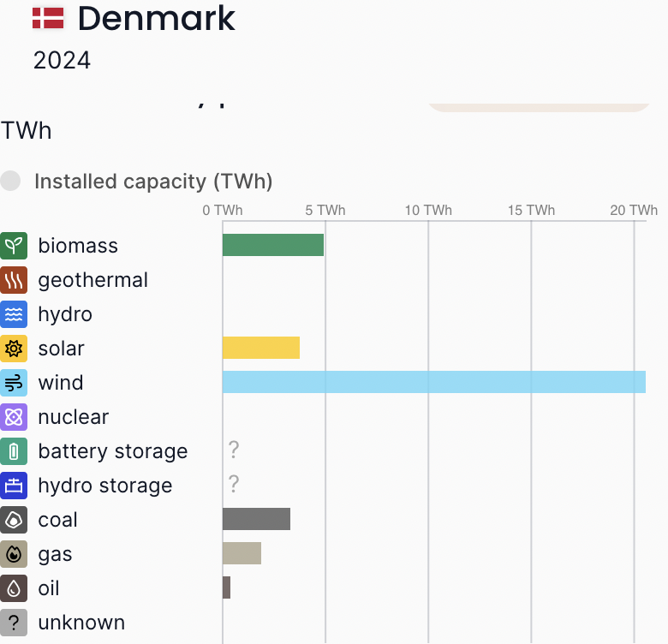
Task: Click the geothermal heat icon
Action: (x=14, y=280)
